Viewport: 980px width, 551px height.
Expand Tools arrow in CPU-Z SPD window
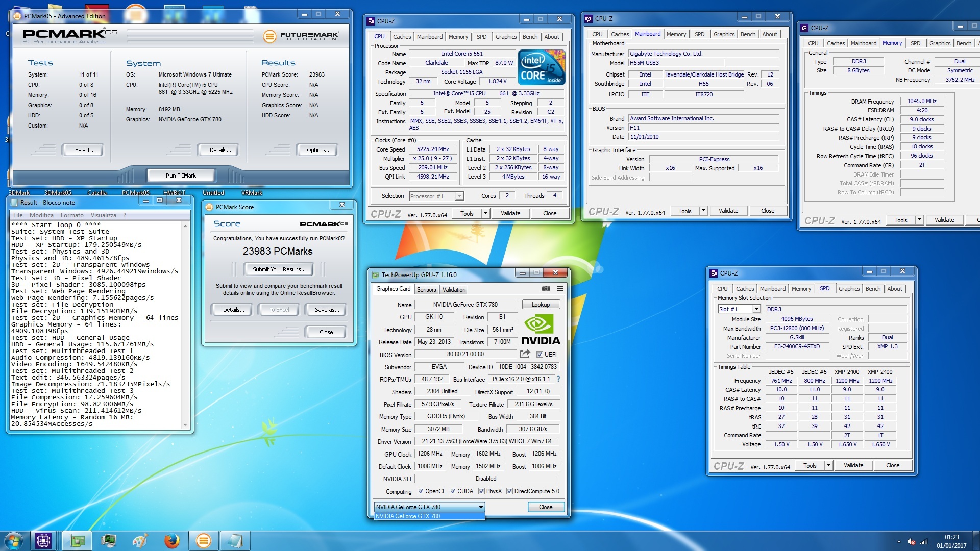(x=828, y=465)
